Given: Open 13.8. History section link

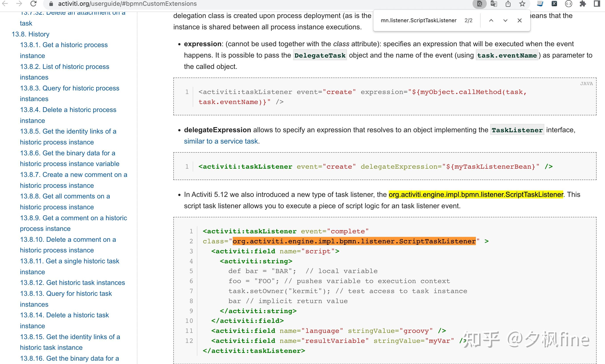Looking at the screenshot, I should click(30, 34).
